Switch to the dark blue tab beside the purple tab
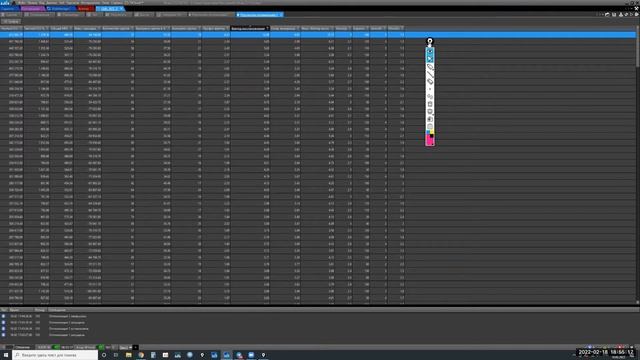This screenshot has width=640, height=360. [60, 9]
